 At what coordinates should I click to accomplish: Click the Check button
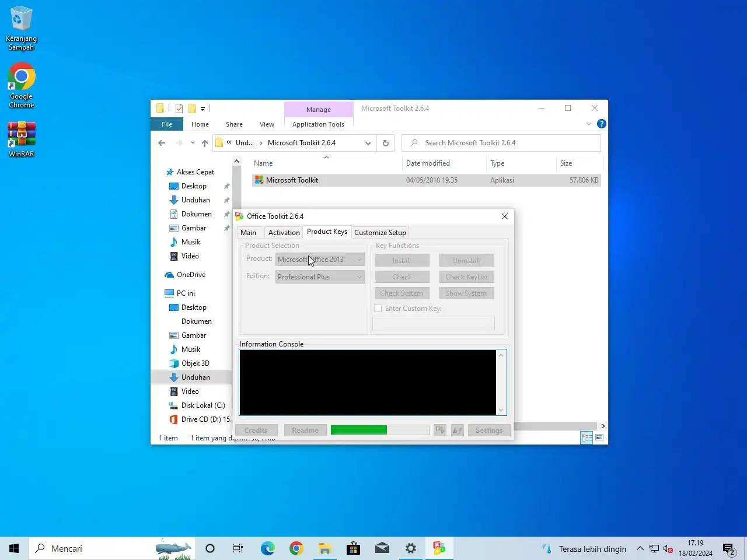pyautogui.click(x=402, y=277)
